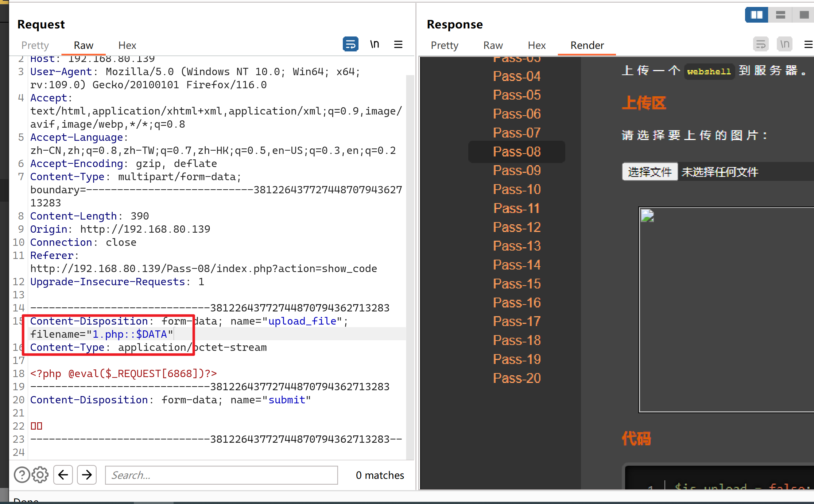Open Request panel hamburger menu
This screenshot has width=814, height=504.
(398, 44)
